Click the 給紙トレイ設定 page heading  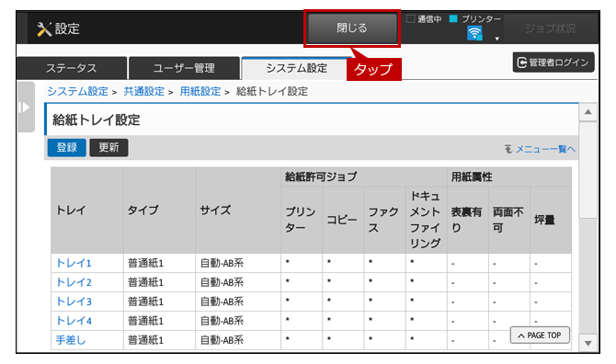click(97, 120)
